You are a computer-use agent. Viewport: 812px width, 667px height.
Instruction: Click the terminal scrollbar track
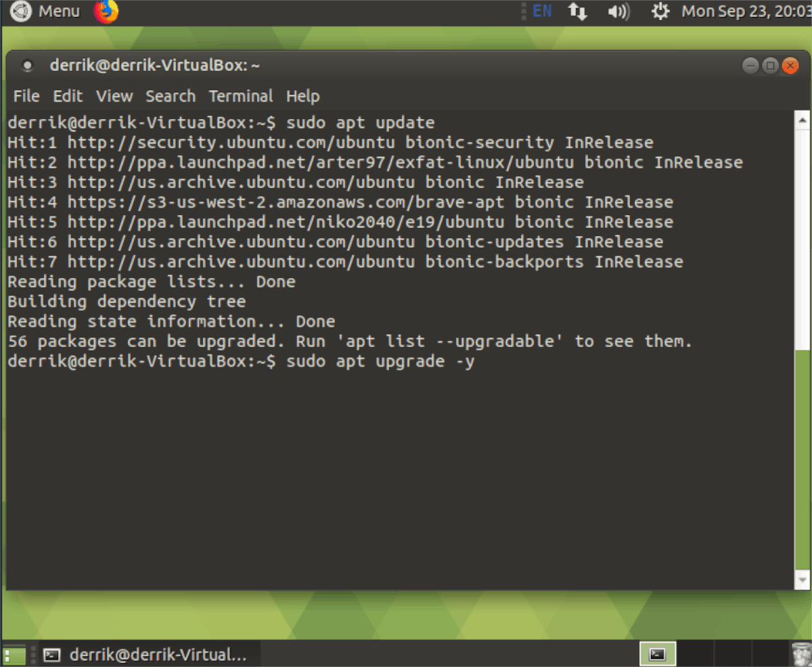[x=803, y=338]
